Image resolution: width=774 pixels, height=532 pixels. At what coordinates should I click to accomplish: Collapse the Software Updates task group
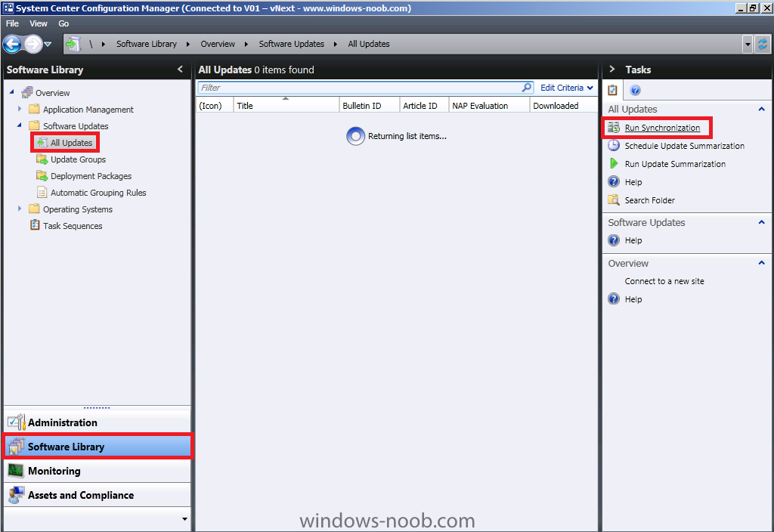coord(762,223)
